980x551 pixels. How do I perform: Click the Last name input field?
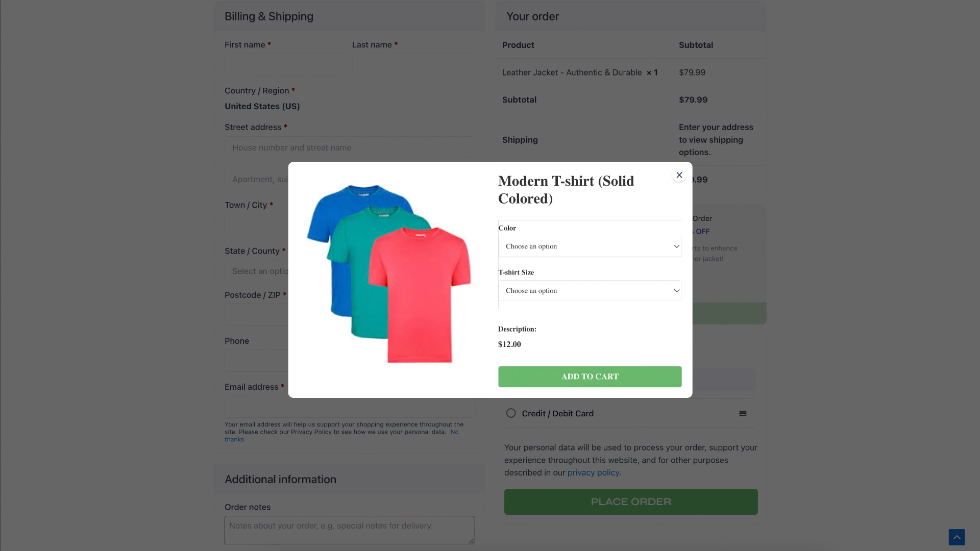(413, 64)
